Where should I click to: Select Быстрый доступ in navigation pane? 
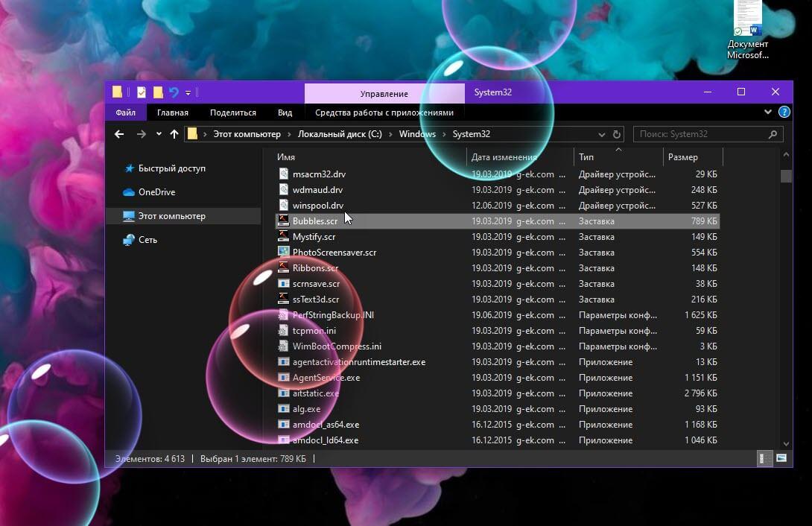172,168
